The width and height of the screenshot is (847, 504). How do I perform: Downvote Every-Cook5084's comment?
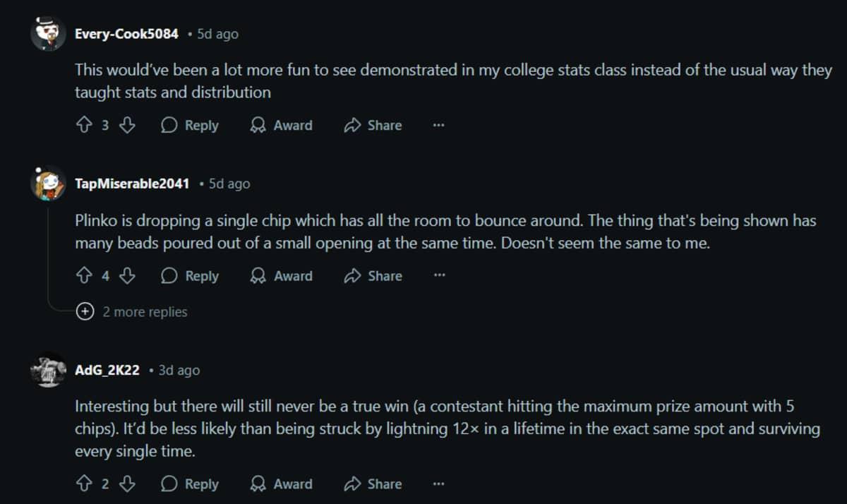pyautogui.click(x=127, y=126)
